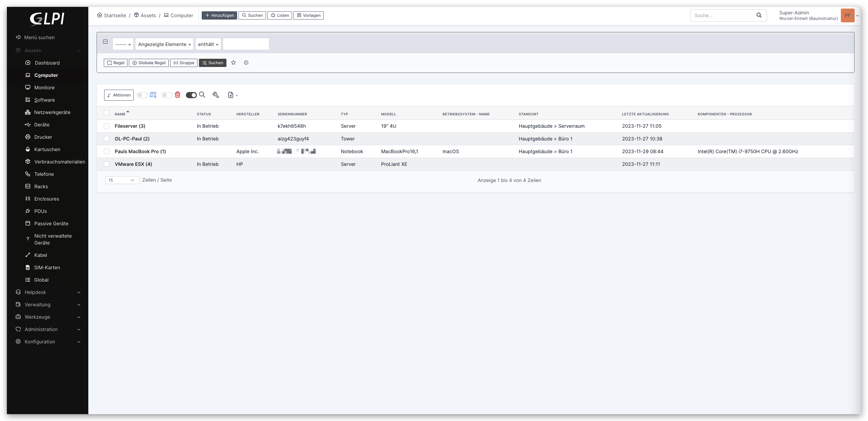Open the 'enthält' condition dropdown
This screenshot has width=868, height=421.
208,44
